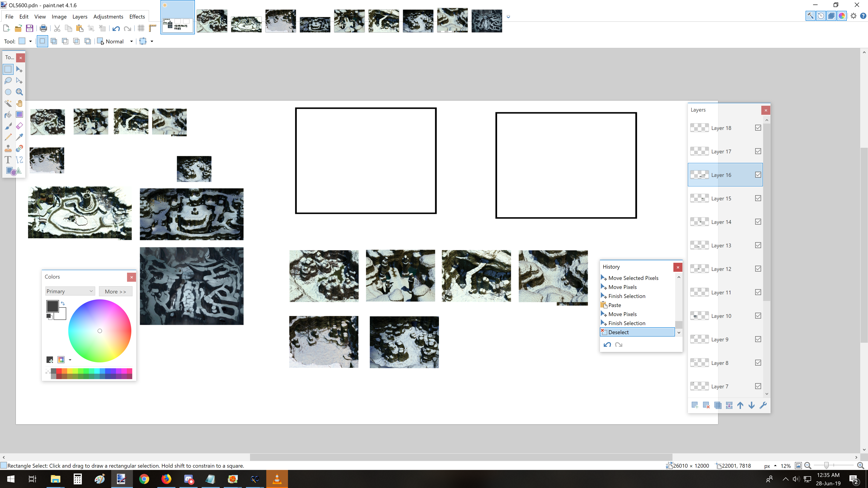
Task: Open the Layers menu
Action: (80, 16)
